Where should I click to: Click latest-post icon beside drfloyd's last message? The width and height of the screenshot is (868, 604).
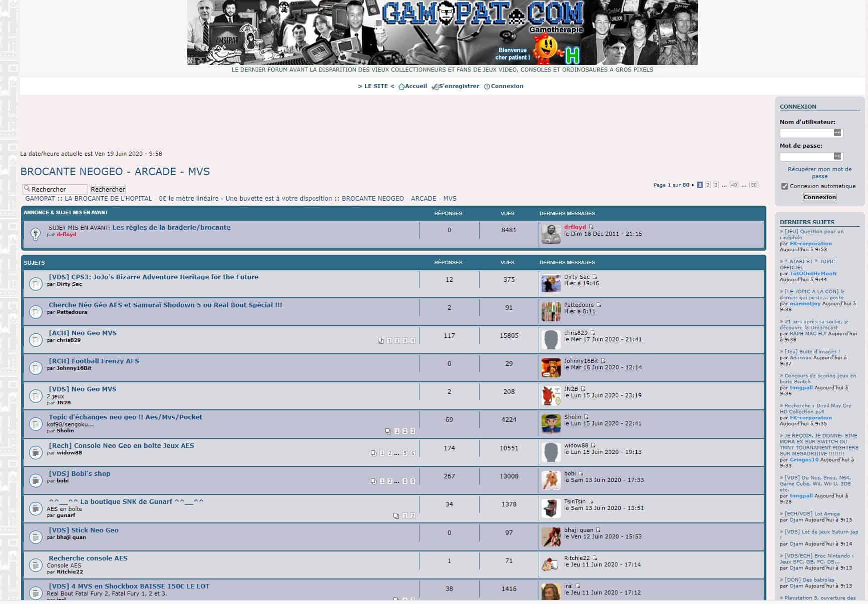[591, 227]
